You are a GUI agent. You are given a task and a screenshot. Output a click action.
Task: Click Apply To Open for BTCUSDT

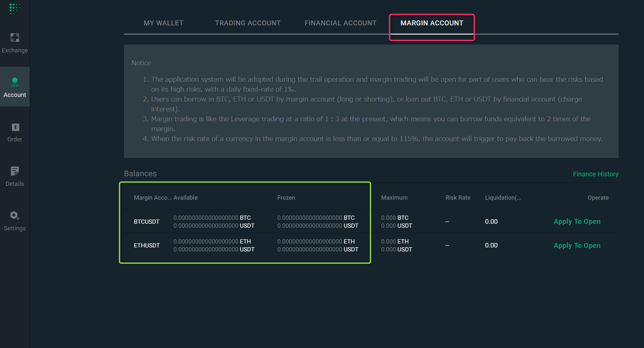pos(577,221)
